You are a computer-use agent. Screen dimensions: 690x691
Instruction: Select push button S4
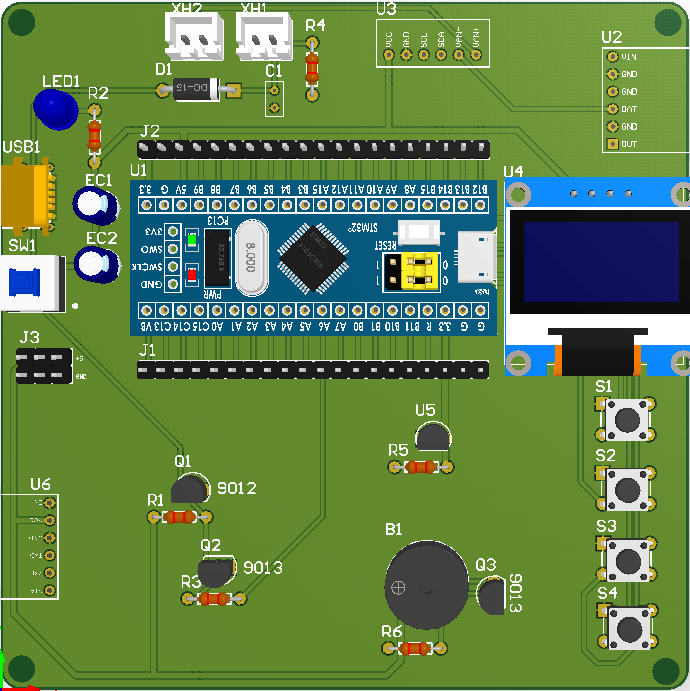(x=629, y=628)
